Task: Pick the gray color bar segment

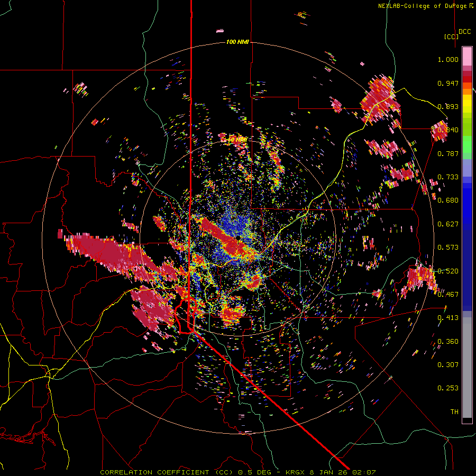Action: pos(467,368)
